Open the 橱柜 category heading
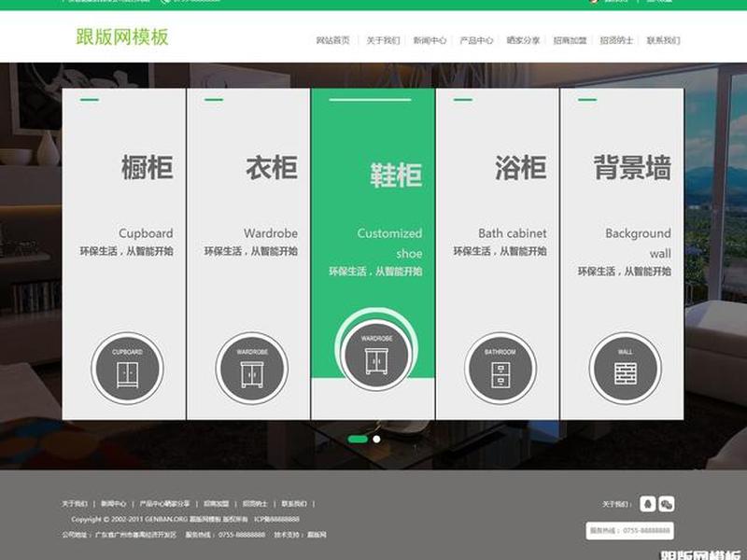The height and width of the screenshot is (560, 747). pos(148,167)
